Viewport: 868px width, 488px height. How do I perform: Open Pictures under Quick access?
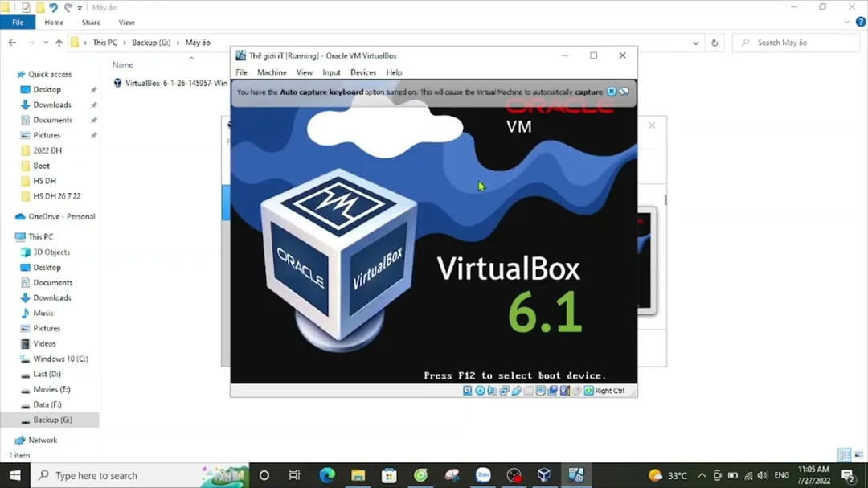point(47,135)
